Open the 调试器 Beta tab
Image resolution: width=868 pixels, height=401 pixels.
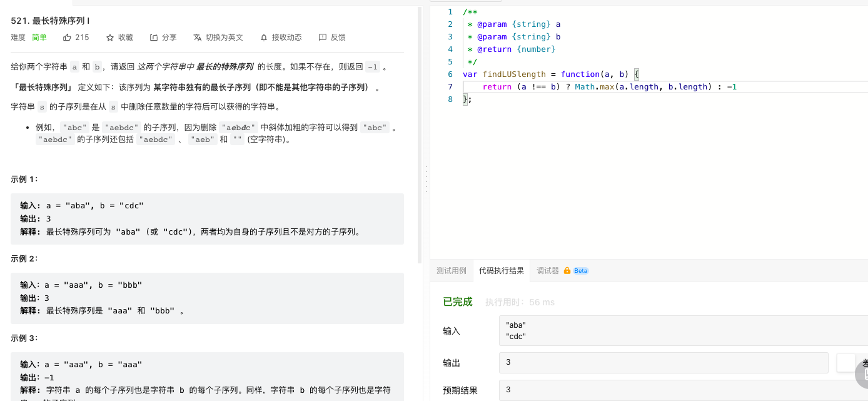click(562, 271)
